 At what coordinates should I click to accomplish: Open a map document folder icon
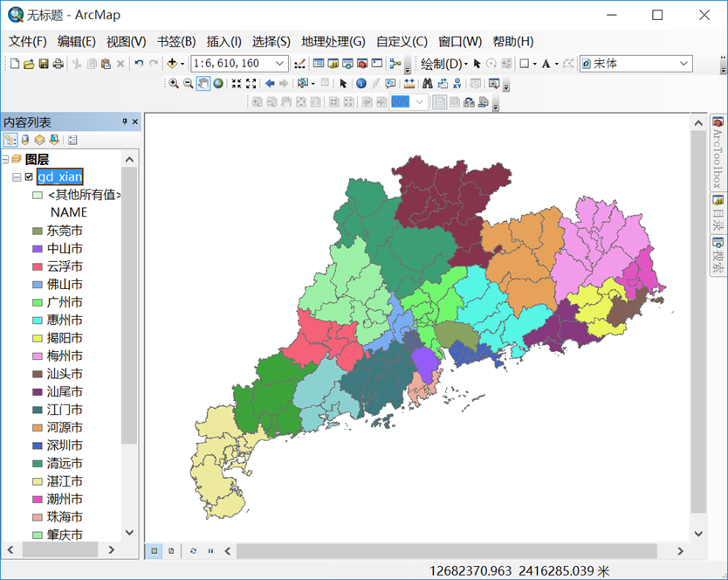29,64
